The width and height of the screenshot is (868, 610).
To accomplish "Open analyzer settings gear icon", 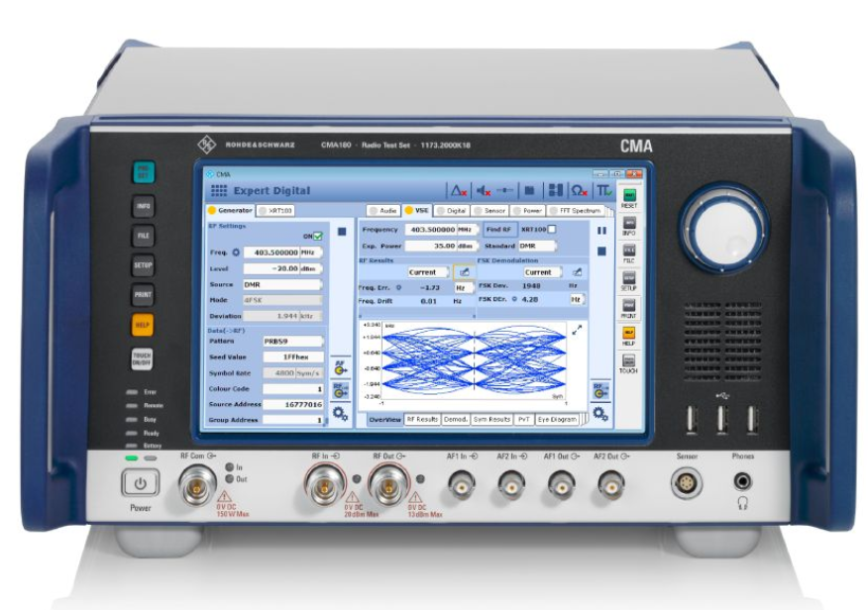I will coord(600,413).
